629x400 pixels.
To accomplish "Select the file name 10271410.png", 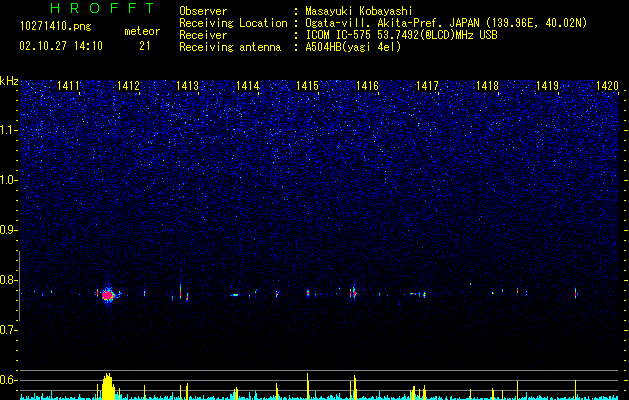I will click(x=56, y=26).
